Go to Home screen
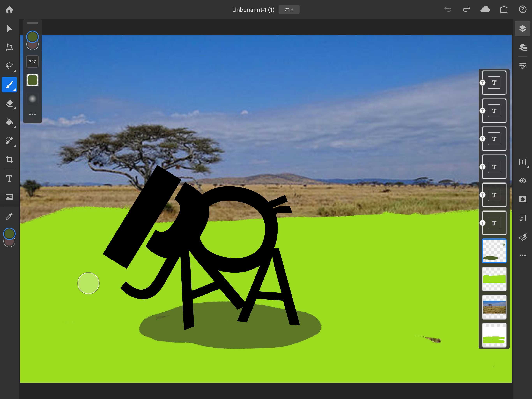The image size is (532, 399). click(x=9, y=9)
